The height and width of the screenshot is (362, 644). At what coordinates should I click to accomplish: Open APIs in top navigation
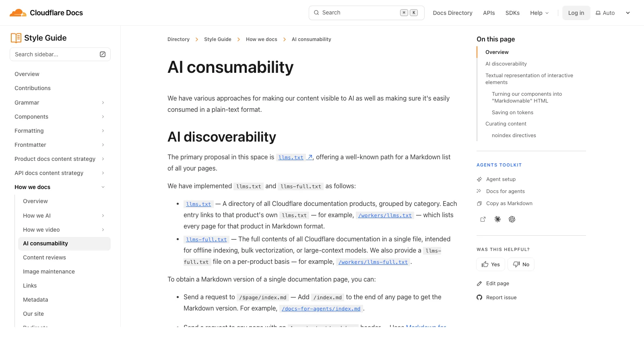pyautogui.click(x=489, y=13)
